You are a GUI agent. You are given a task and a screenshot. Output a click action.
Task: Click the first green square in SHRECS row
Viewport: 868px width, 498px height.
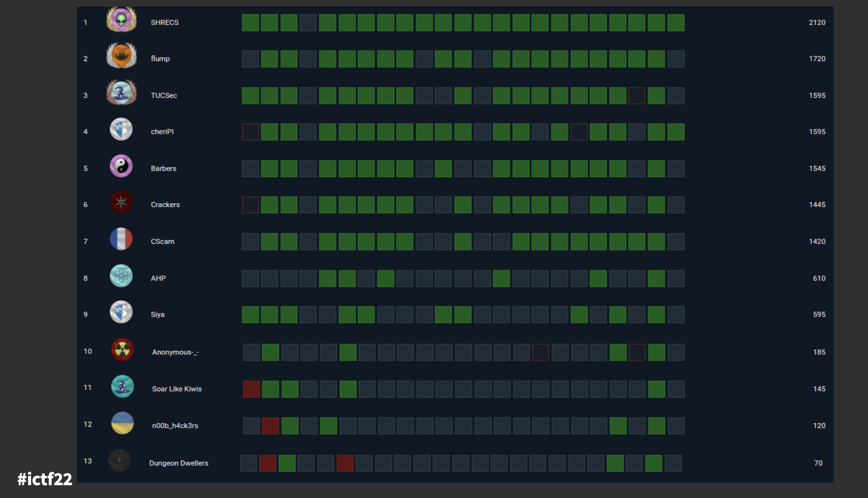tap(250, 23)
